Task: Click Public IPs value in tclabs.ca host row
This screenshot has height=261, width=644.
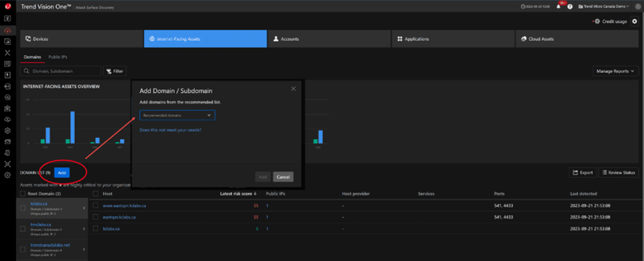Action: (267, 228)
